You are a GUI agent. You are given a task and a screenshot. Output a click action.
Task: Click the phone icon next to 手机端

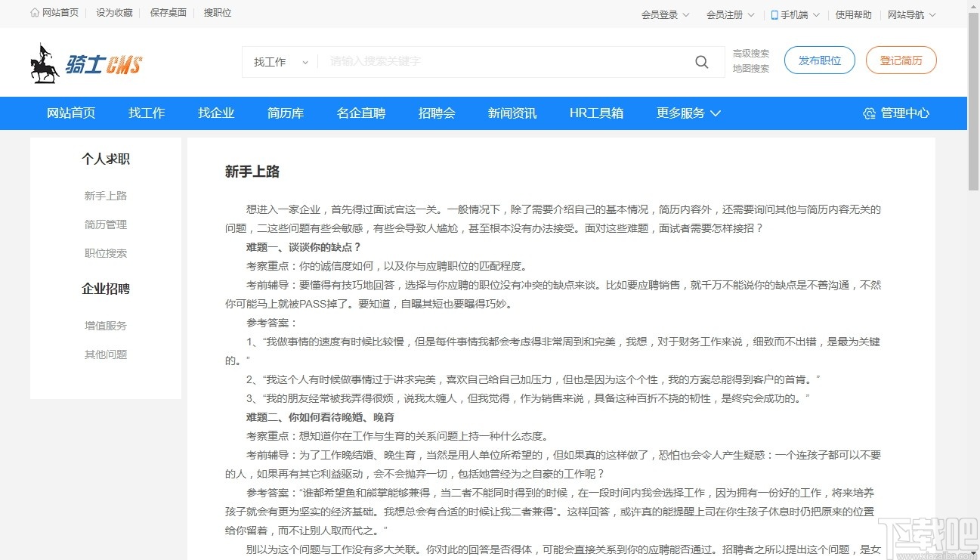772,14
